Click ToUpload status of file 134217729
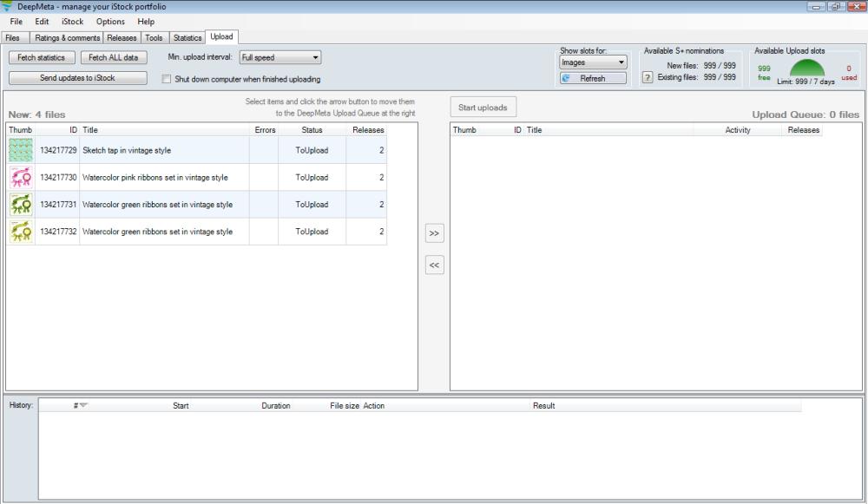Image resolution: width=868 pixels, height=504 pixels. [312, 150]
